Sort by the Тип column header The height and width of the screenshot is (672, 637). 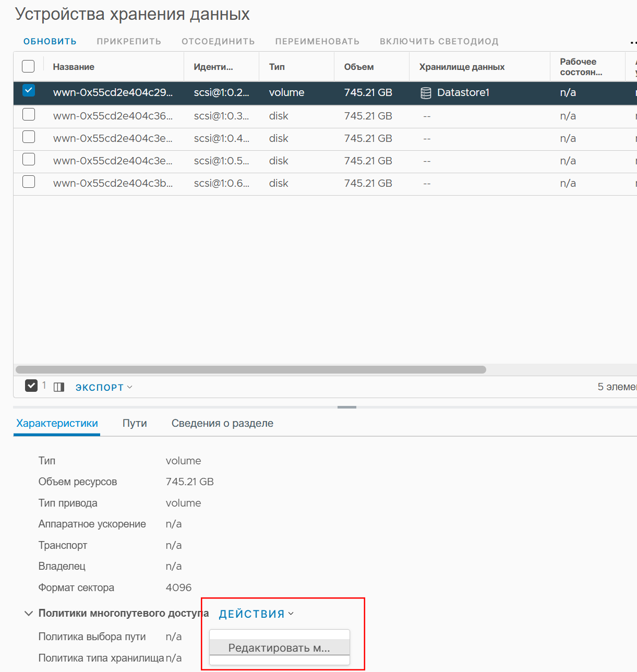point(277,67)
